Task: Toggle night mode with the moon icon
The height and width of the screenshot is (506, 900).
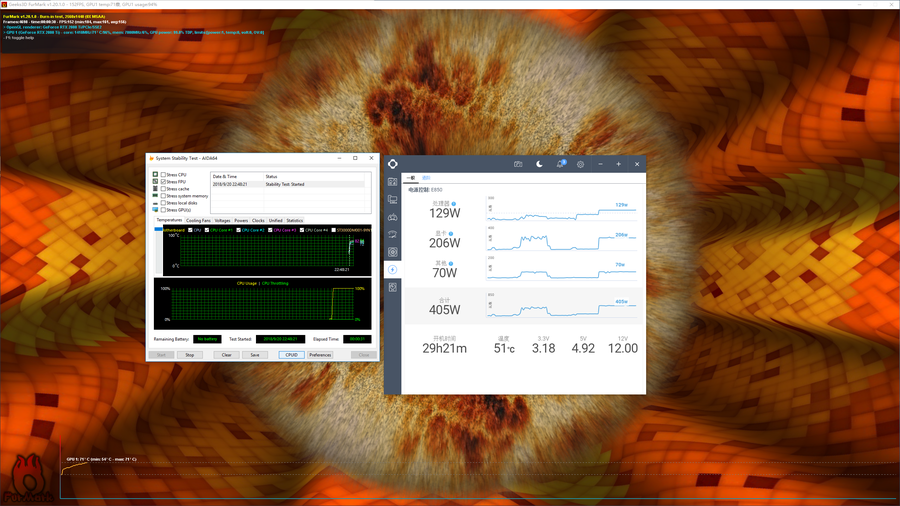Action: [x=540, y=164]
